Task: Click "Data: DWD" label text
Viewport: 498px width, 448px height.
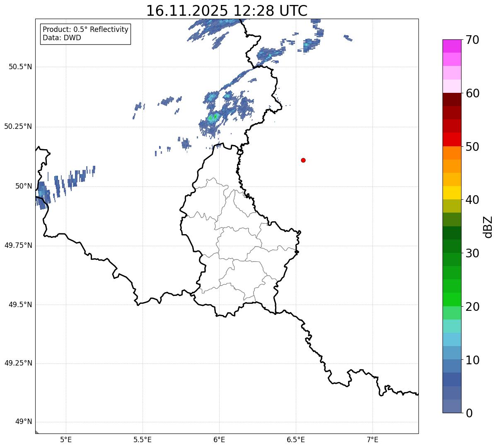Action: 62,38
